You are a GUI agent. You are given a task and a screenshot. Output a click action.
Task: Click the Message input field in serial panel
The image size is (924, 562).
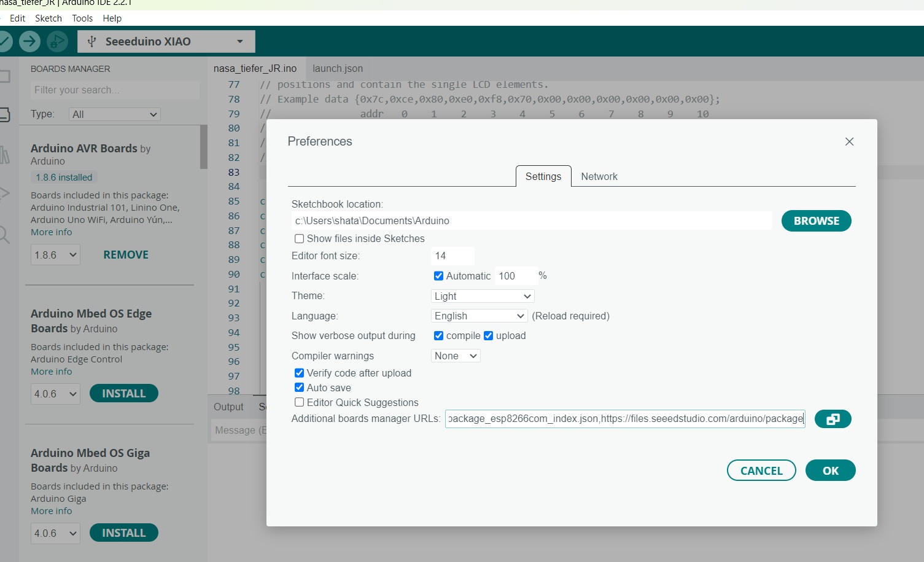pos(240,430)
